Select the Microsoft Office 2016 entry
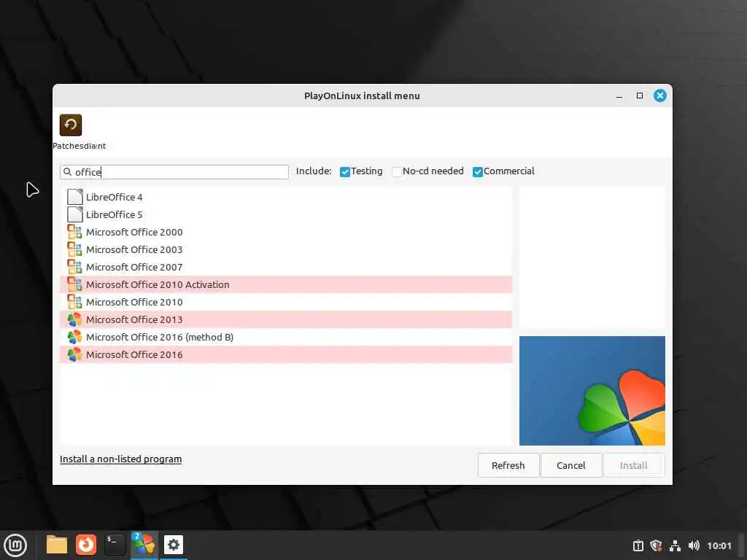This screenshot has width=747, height=560. 134,355
